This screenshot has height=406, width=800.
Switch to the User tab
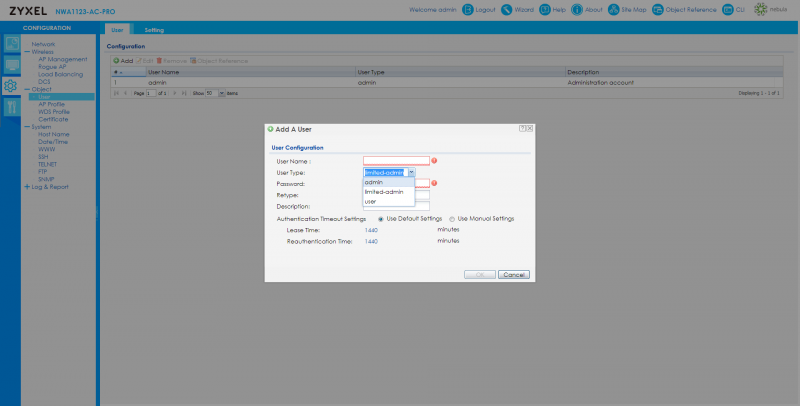[x=117, y=30]
